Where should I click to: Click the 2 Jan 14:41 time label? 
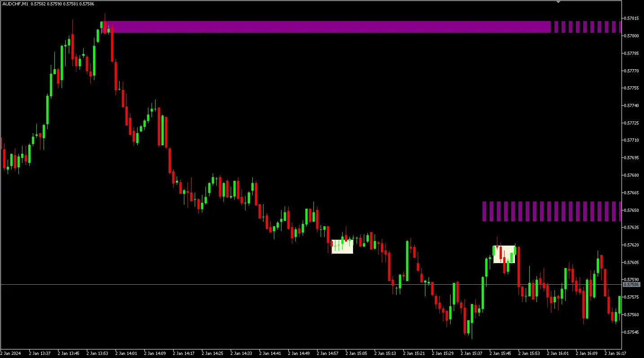coord(270,354)
